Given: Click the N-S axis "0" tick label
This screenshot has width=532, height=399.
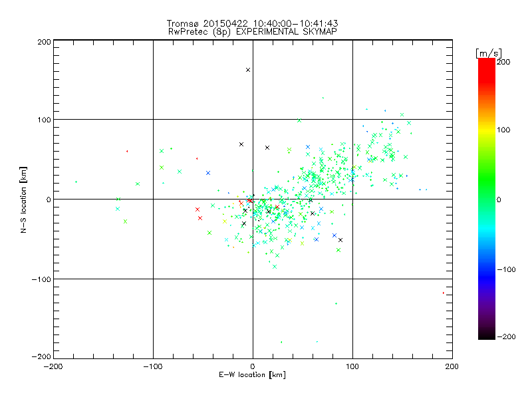Looking at the screenshot, I should pyautogui.click(x=49, y=199).
